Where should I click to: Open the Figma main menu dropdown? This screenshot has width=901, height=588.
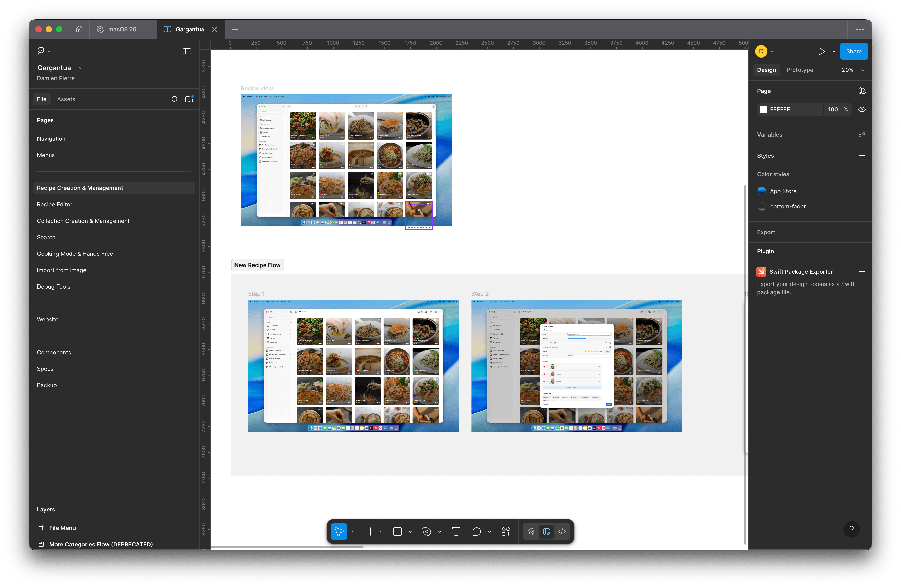(44, 51)
